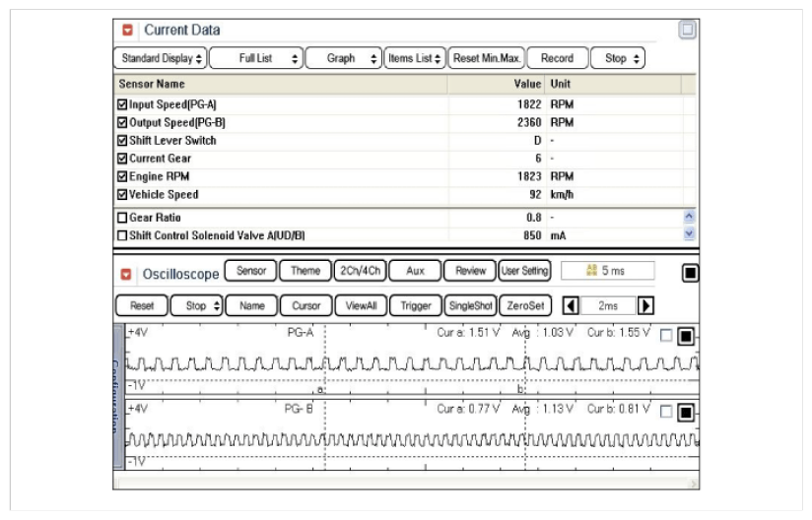Image resolution: width=812 pixels, height=520 pixels.
Task: Select the 2Ch/4Ch mode button
Action: 359,271
